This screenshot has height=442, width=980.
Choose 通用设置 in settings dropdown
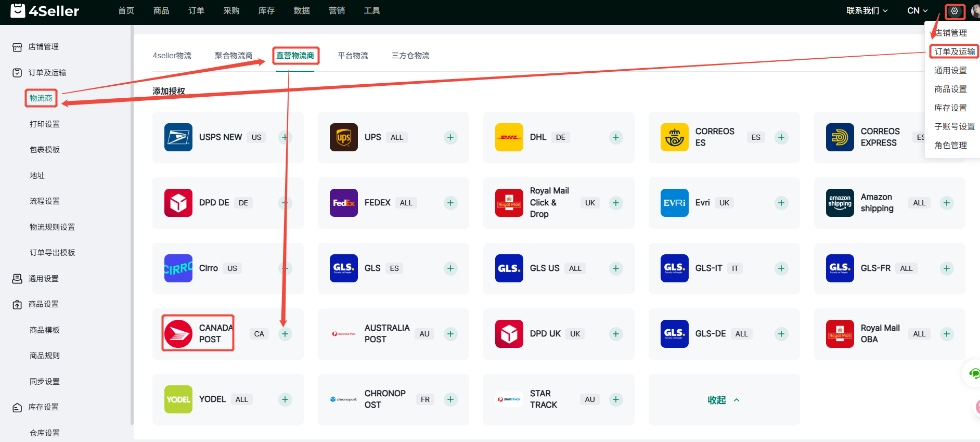[950, 70]
